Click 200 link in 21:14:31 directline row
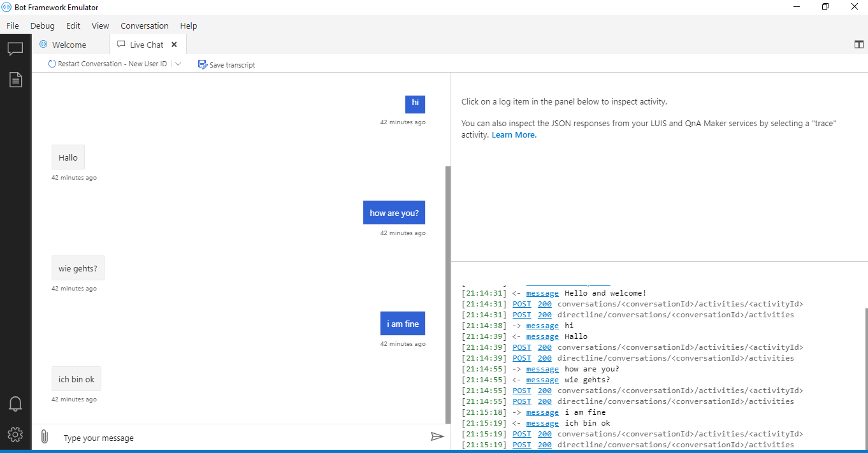The width and height of the screenshot is (868, 453). tap(545, 315)
